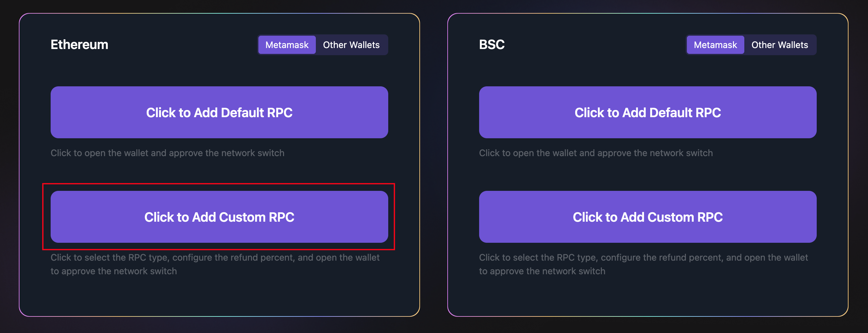Screen dimensions: 868x333
Task: Add the default RPC for BSC
Action: point(647,112)
